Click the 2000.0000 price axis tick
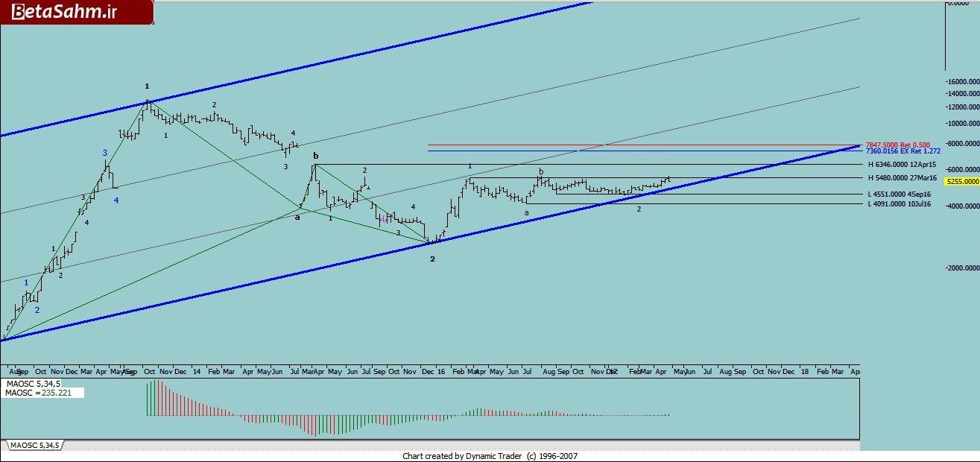The width and height of the screenshot is (980, 462). click(x=964, y=268)
